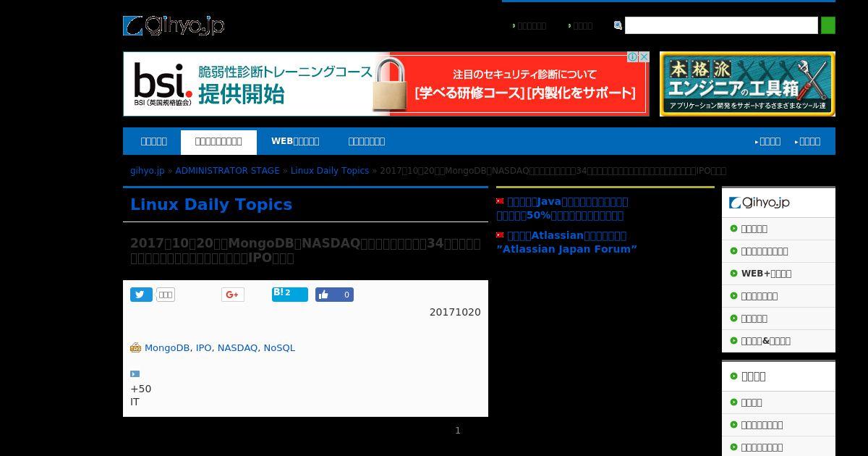This screenshot has height=456, width=868.
Task: Open the BSI security training banner ad
Action: pos(386,84)
